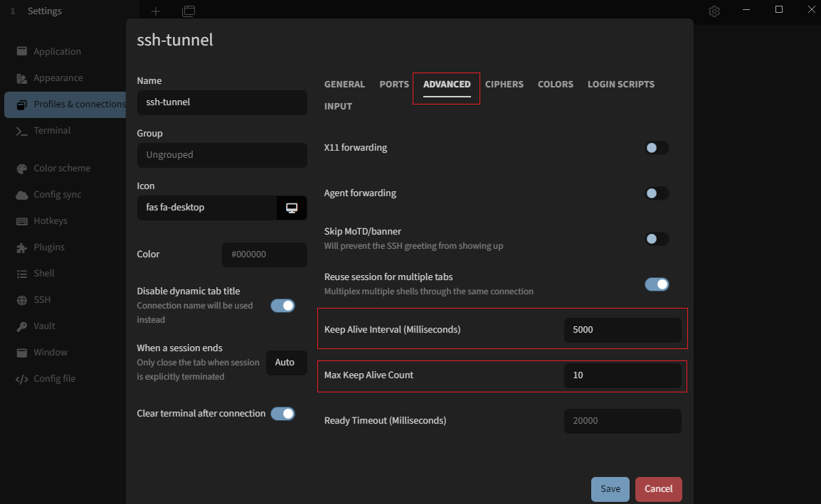Turn on Agent forwarding switch
This screenshot has width=821, height=504.
coord(656,193)
